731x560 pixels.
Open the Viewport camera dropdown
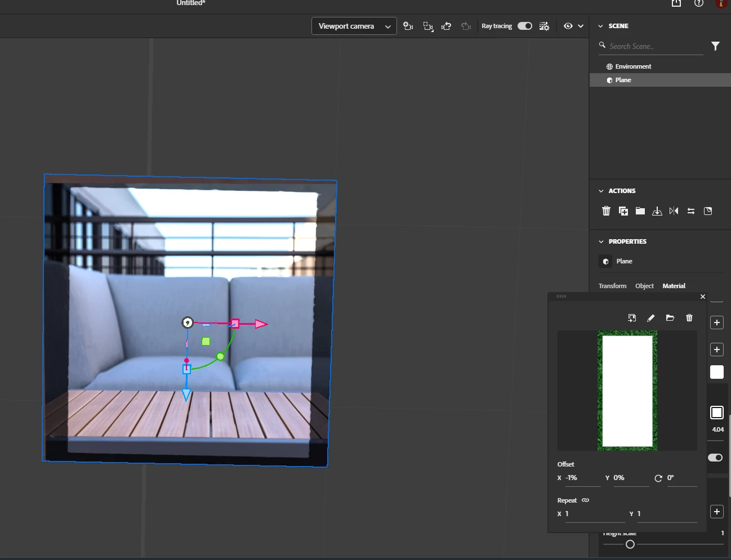(x=354, y=26)
